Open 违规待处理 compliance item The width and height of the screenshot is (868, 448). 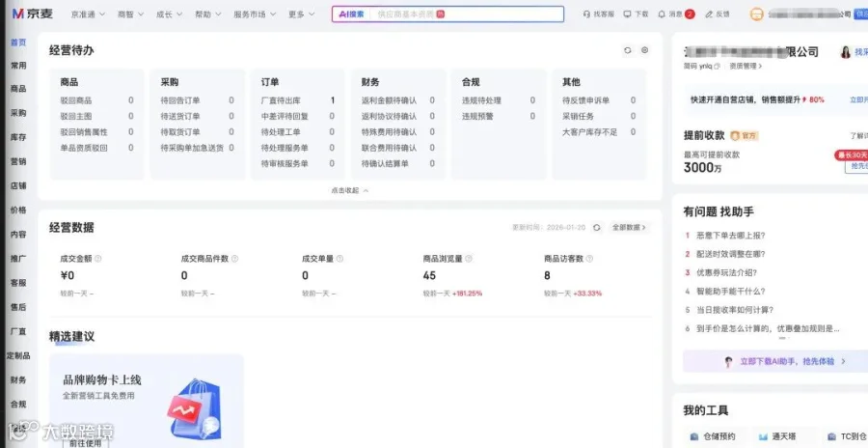click(x=499, y=100)
